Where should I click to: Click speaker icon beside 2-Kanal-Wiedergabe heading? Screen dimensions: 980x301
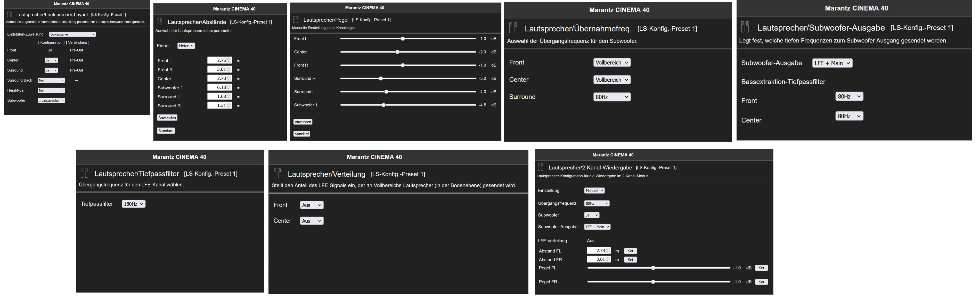(x=541, y=167)
